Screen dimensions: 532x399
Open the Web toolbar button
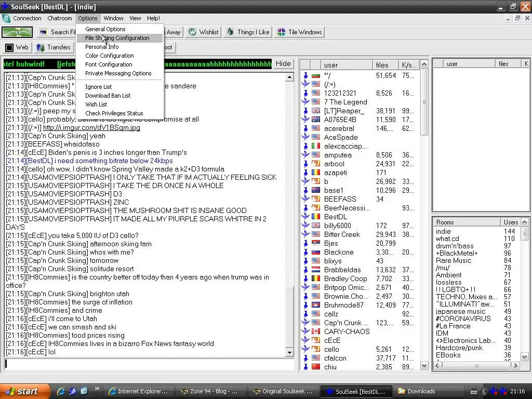coord(17,47)
